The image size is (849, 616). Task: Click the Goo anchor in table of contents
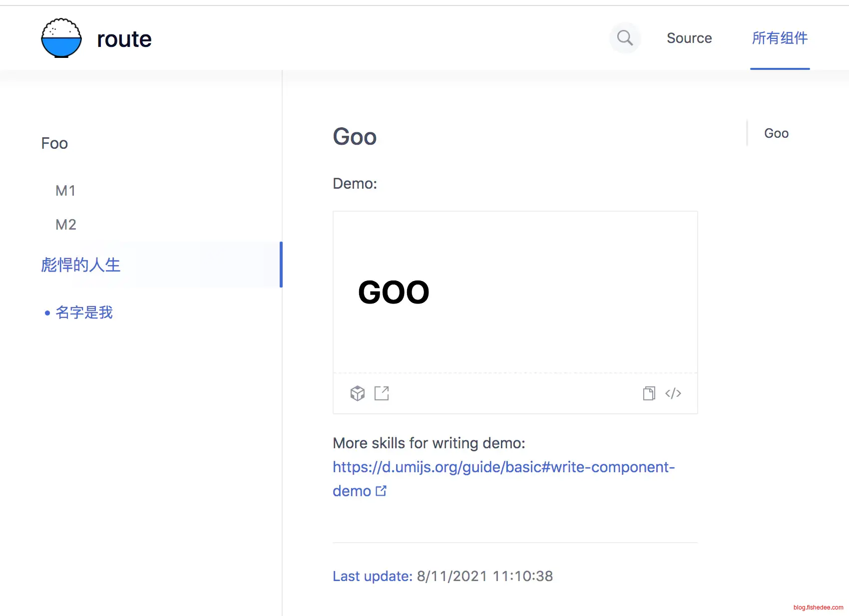[x=776, y=133]
